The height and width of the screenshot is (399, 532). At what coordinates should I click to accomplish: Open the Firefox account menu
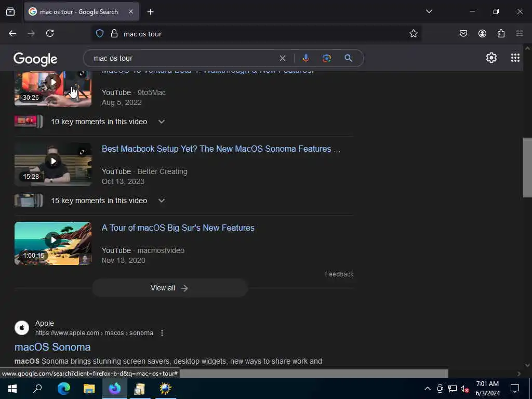point(482,33)
